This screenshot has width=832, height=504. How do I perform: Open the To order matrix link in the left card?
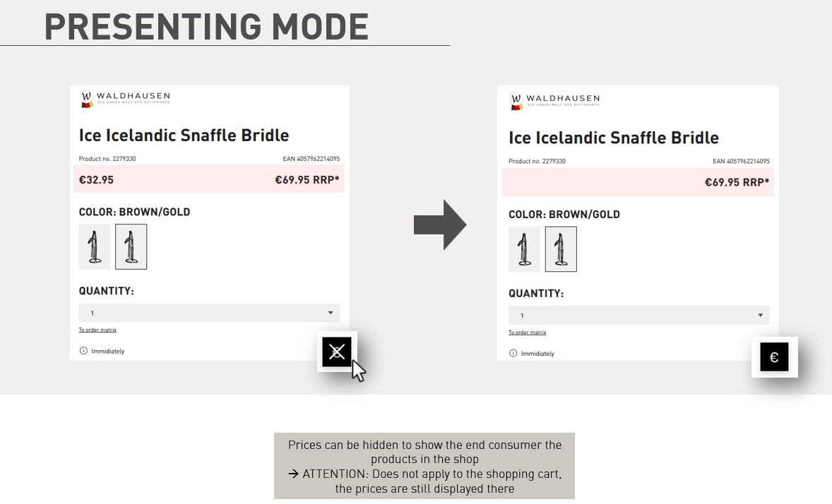pos(97,330)
